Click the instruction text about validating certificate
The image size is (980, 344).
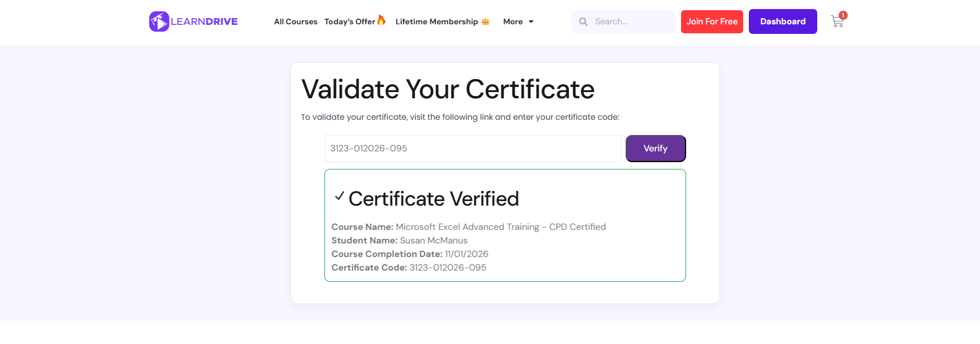pos(460,117)
